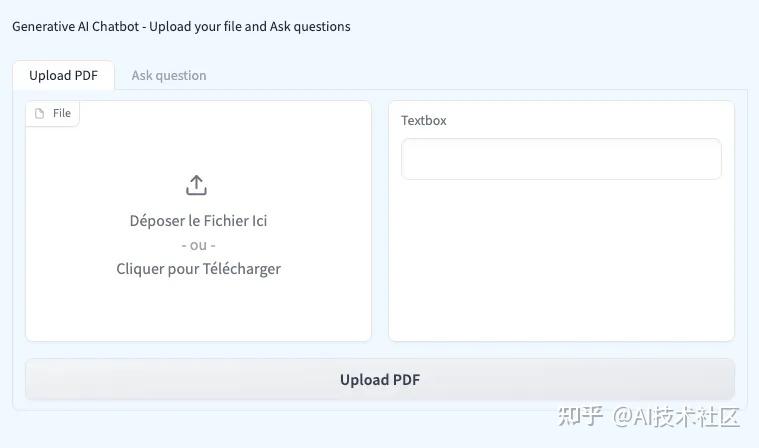The width and height of the screenshot is (759, 448).
Task: Click the upload arrow icon in the drop zone
Action: click(197, 185)
